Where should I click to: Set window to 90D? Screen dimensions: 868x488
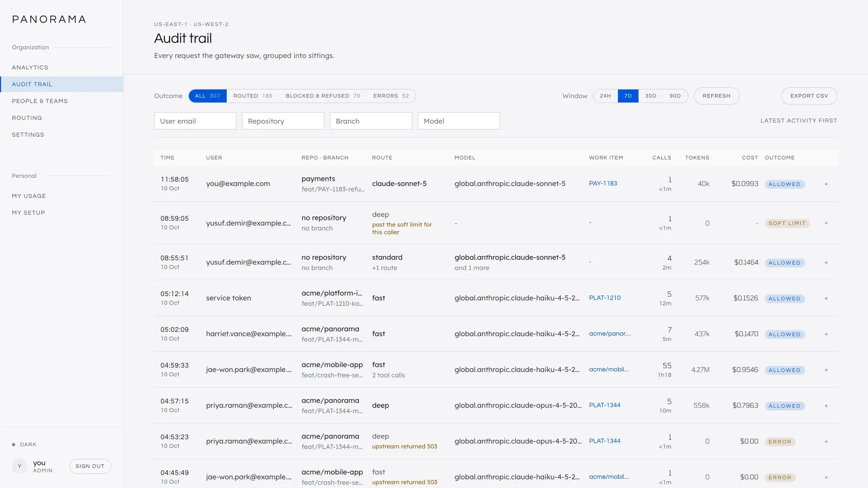(x=675, y=96)
